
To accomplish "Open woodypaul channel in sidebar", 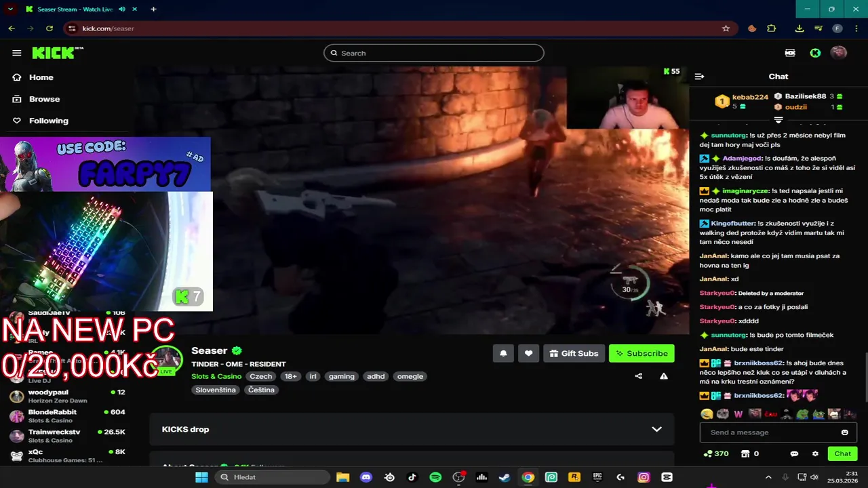I will (68, 396).
